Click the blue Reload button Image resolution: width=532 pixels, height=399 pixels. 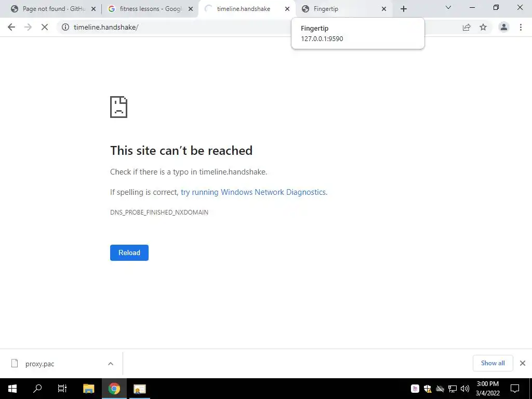click(x=129, y=253)
